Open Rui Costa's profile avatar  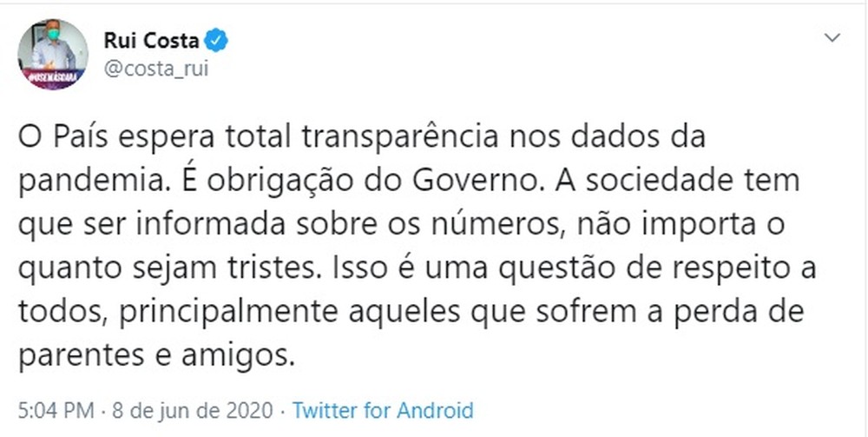coord(54,54)
